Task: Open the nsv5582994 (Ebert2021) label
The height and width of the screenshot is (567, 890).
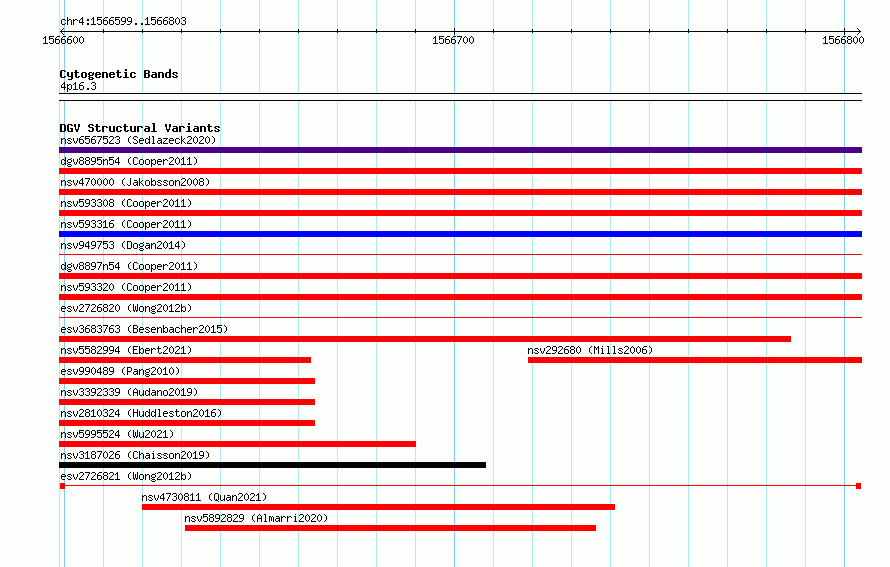Action: [126, 350]
